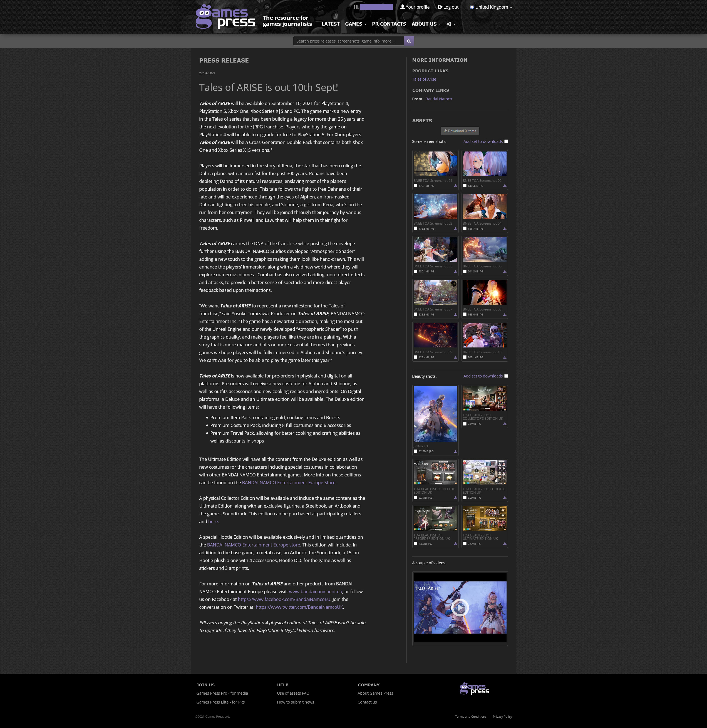
Task: Check the Ultimate Edition beautyshot checkbox
Action: pos(464,544)
